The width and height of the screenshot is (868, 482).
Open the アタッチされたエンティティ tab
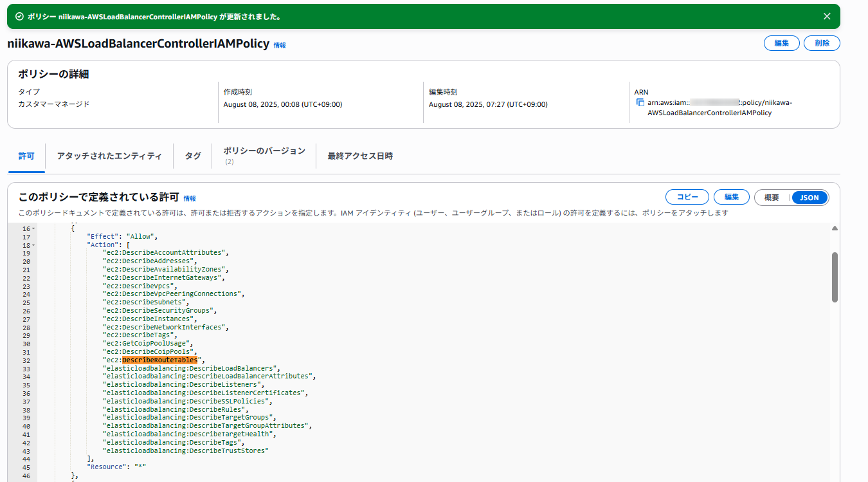(x=109, y=156)
